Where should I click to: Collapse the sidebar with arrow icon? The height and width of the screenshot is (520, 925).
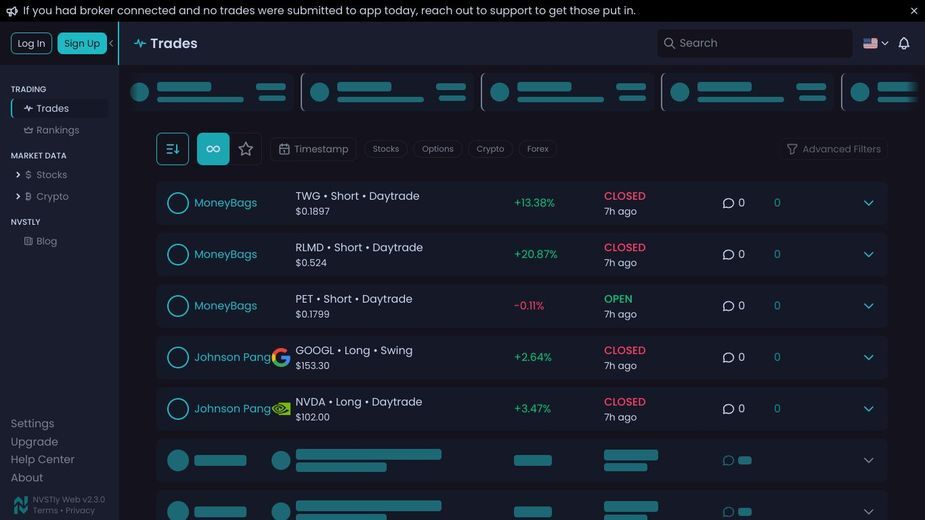pyautogui.click(x=111, y=43)
